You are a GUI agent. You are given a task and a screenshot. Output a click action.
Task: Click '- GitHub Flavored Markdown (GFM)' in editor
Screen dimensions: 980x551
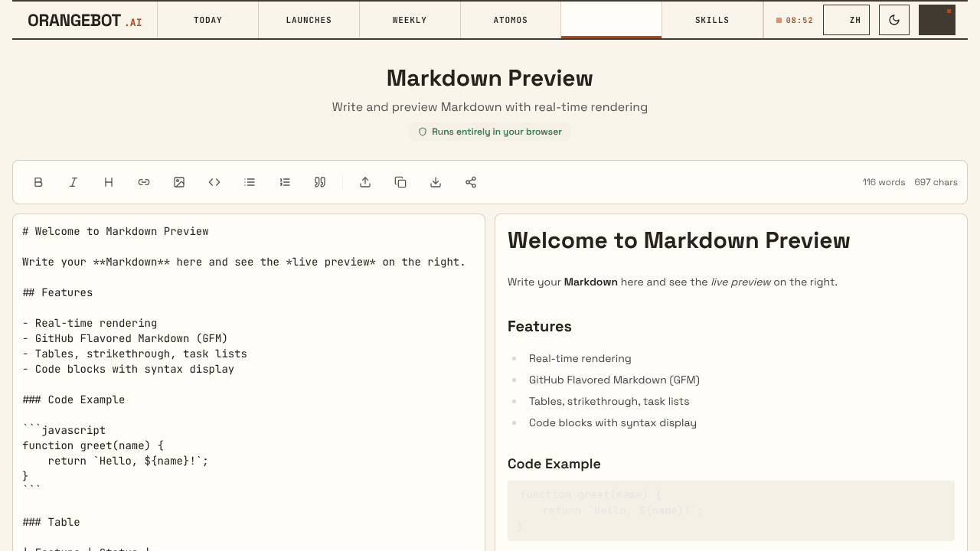125,338
